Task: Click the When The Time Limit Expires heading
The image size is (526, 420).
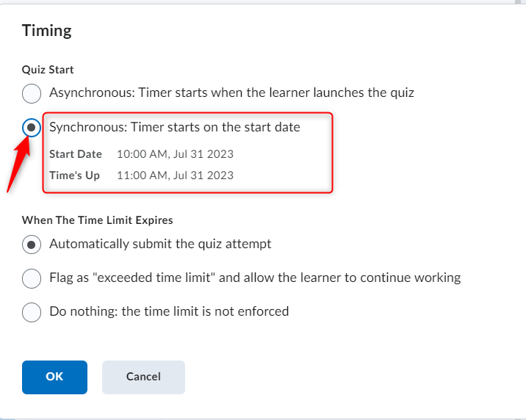Action: 97,220
